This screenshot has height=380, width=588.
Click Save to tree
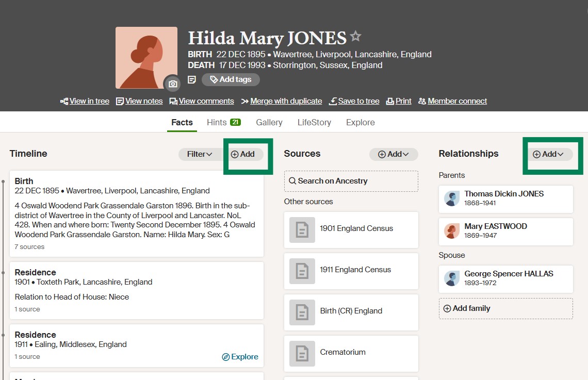354,101
